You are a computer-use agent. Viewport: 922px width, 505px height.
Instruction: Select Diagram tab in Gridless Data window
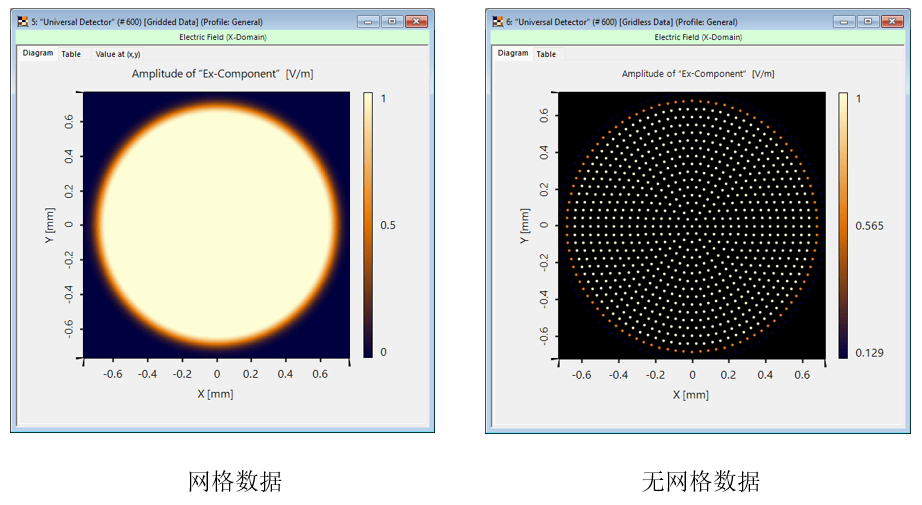[x=513, y=53]
